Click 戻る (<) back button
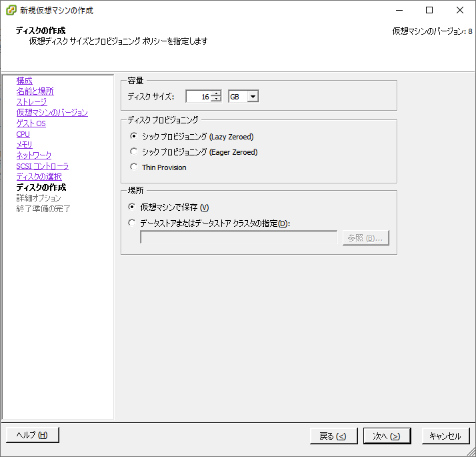Screen dimensions: 476x457 (333, 436)
